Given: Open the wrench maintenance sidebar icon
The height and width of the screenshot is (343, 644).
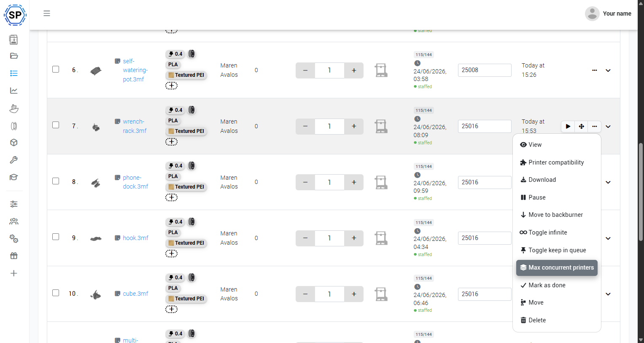Looking at the screenshot, I should (x=14, y=160).
